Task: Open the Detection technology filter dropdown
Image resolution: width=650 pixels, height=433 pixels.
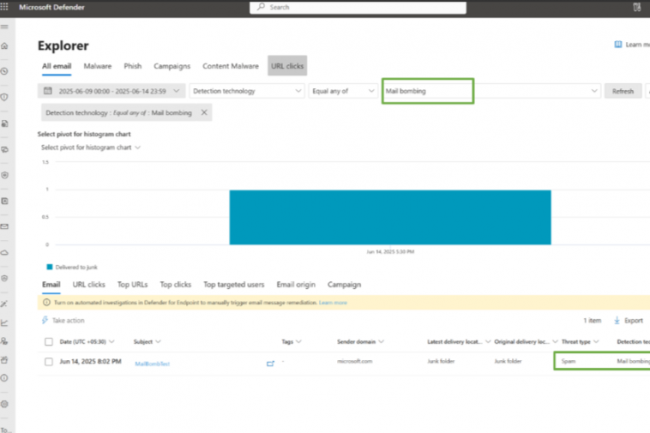Action: click(x=247, y=91)
